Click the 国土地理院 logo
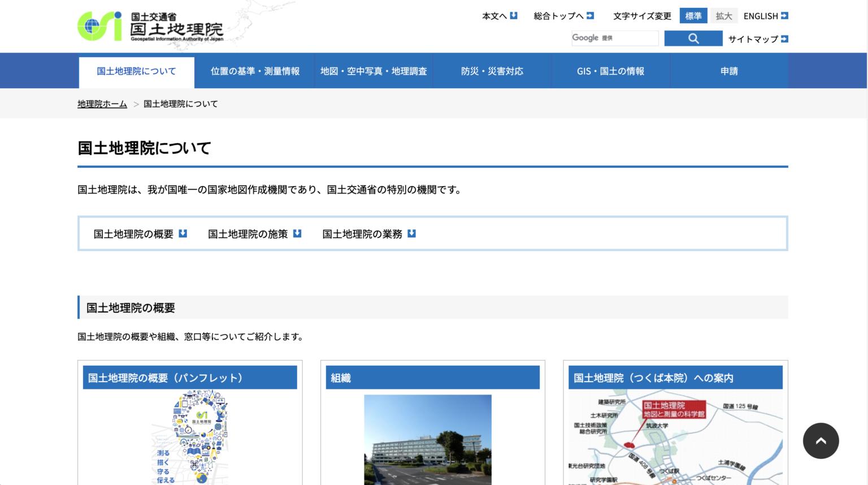This screenshot has width=868, height=485. 150,25
